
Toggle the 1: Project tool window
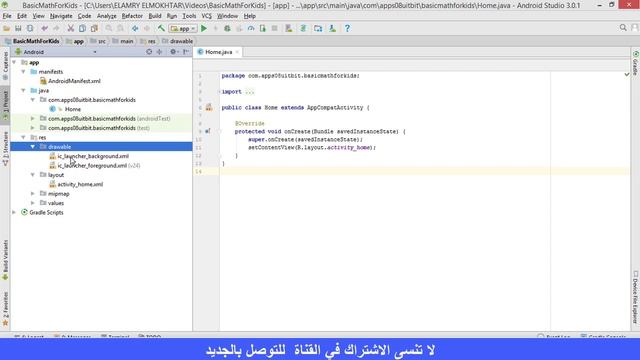[x=5, y=104]
